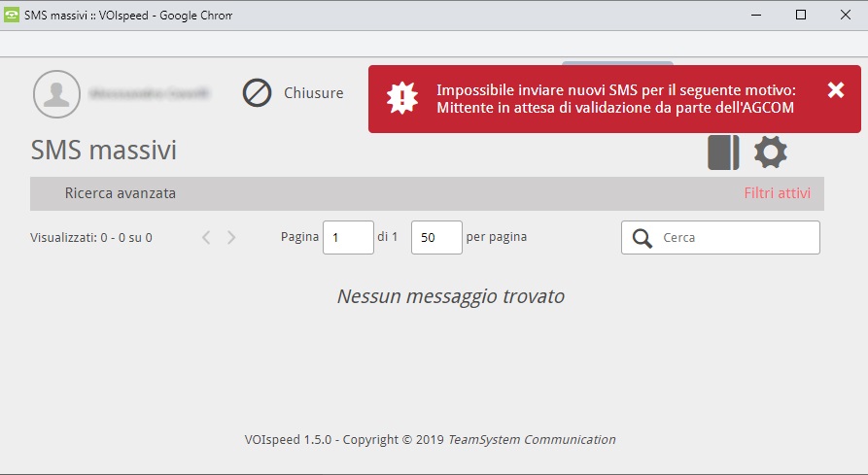Open the address book icon

[x=723, y=153]
